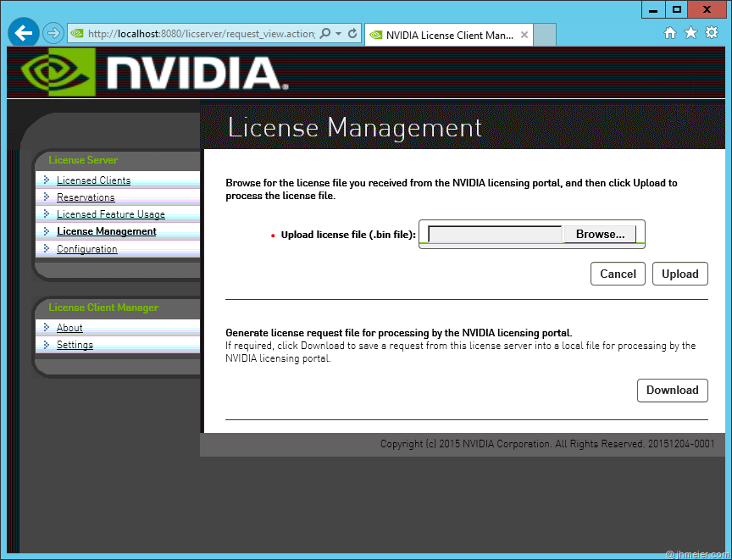Select the NVIDIA License Client Manager tab
This screenshot has width=732, height=560.
click(442, 35)
